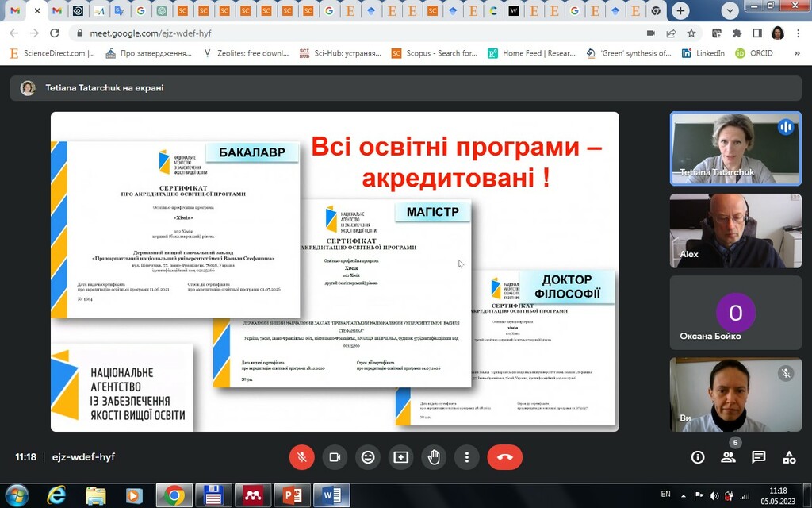
Task: Open the camera permission icon in the address bar
Action: [651, 33]
